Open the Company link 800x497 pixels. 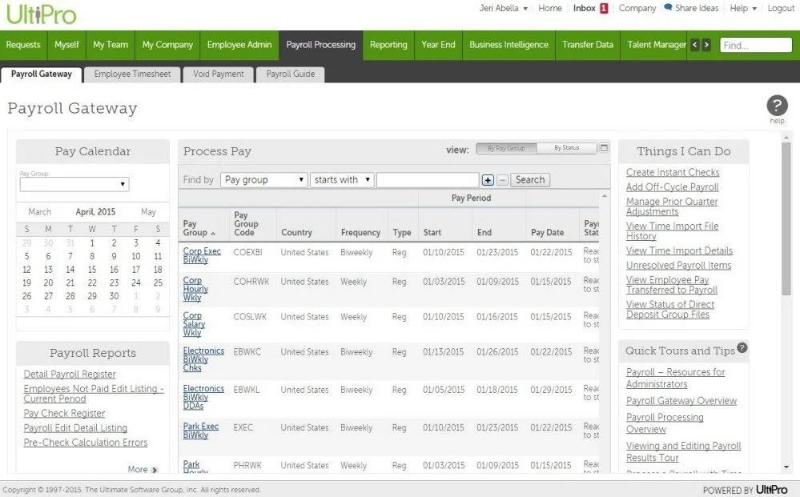click(x=637, y=8)
